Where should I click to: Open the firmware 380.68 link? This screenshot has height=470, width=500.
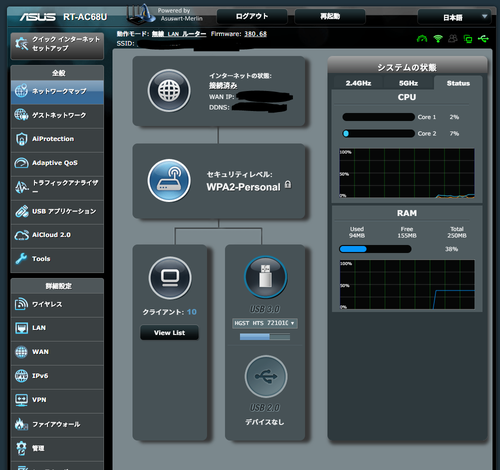point(255,34)
